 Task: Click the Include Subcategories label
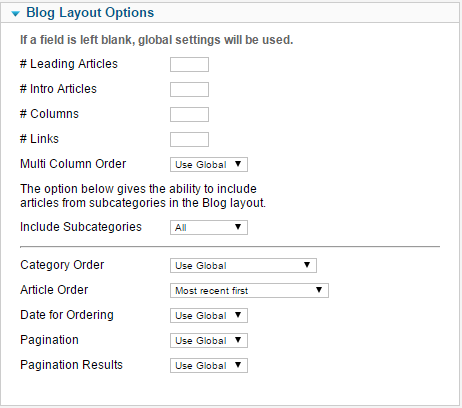tap(81, 227)
